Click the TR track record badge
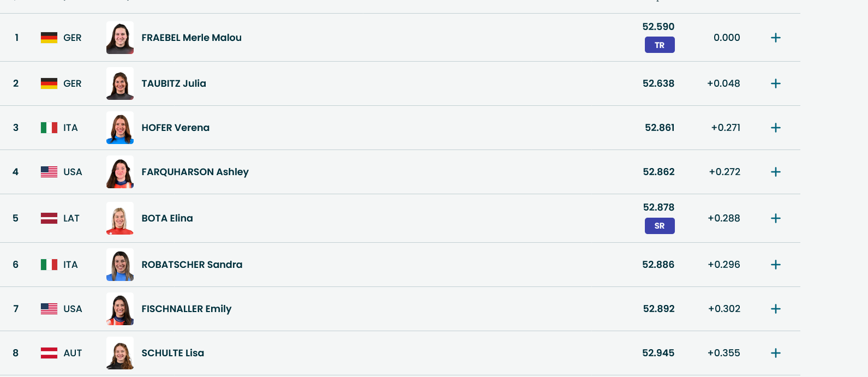The width and height of the screenshot is (868, 377). (660, 45)
